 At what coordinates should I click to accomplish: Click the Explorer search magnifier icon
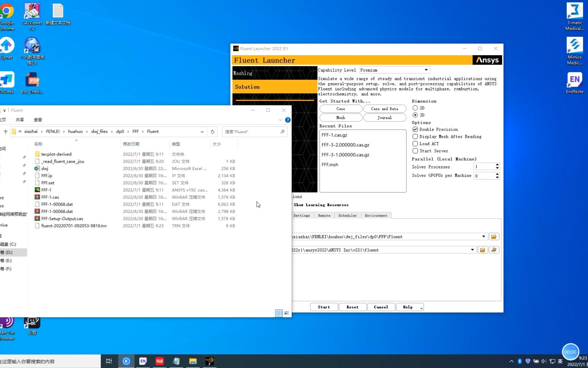[282, 132]
